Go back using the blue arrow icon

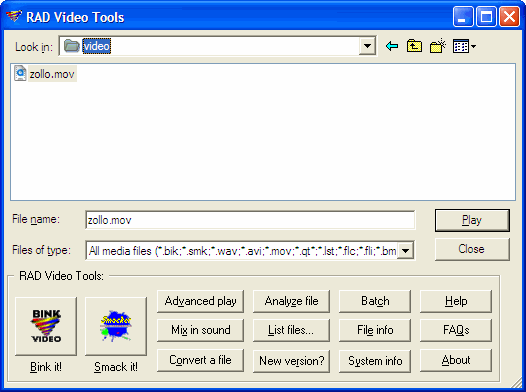(x=392, y=46)
